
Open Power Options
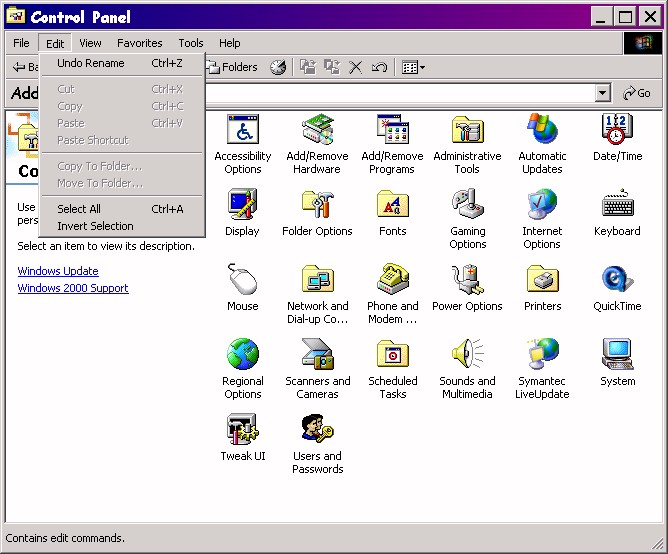click(467, 288)
